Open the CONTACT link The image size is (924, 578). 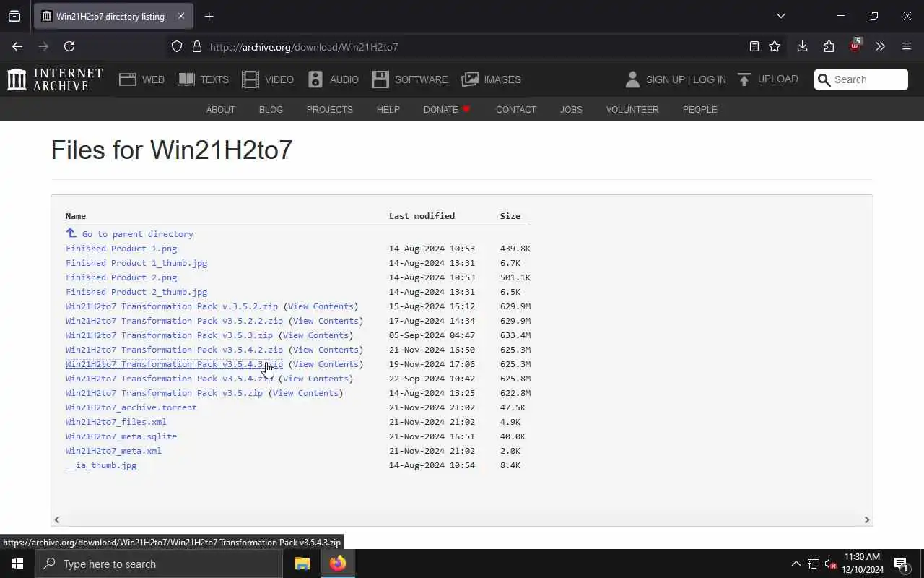point(515,110)
